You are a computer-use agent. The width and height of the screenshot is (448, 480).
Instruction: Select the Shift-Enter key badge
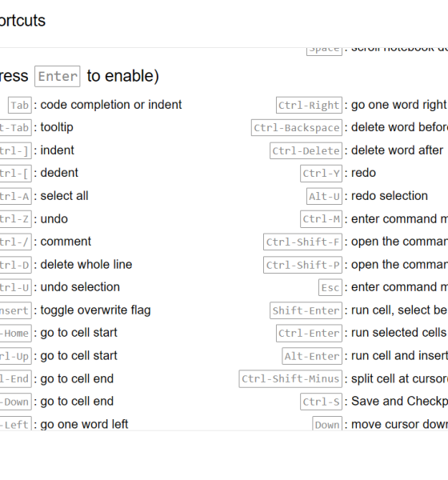(306, 310)
